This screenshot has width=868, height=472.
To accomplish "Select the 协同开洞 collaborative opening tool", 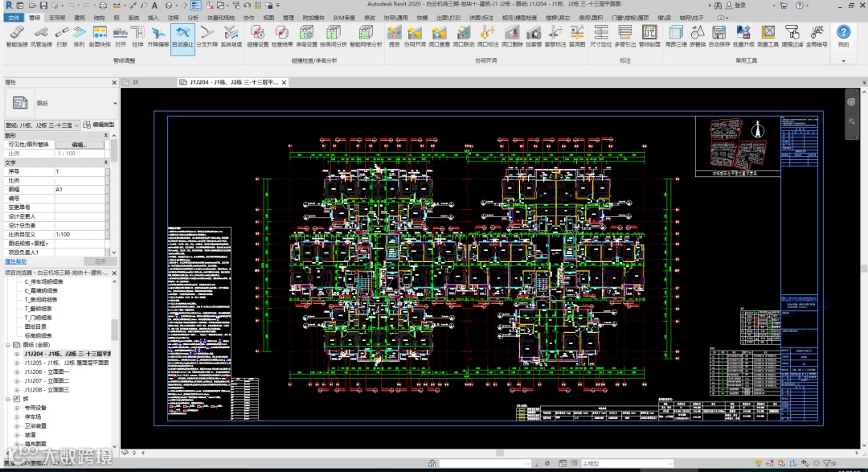I will (415, 36).
